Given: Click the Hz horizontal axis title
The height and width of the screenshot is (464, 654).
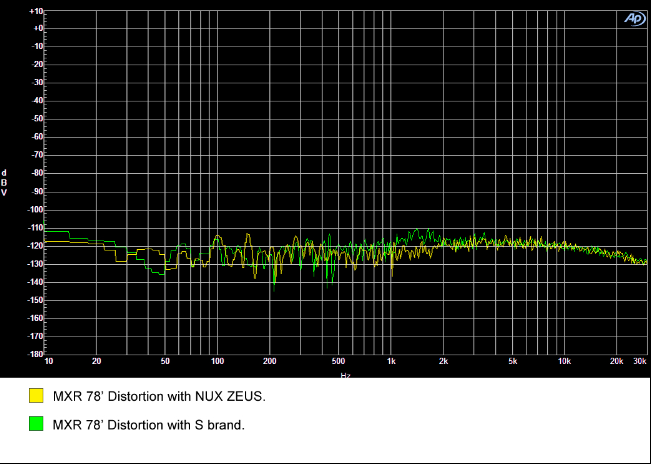Looking at the screenshot, I should point(345,375).
